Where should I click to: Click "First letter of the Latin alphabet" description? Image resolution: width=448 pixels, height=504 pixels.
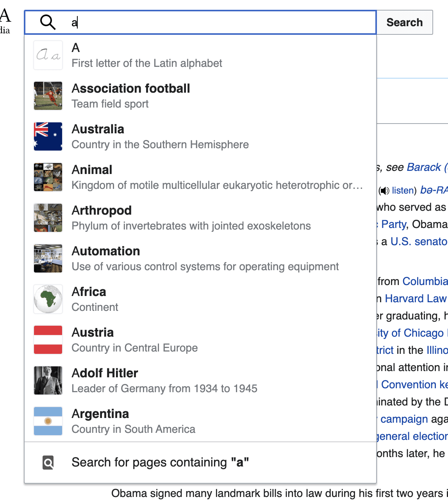point(147,63)
